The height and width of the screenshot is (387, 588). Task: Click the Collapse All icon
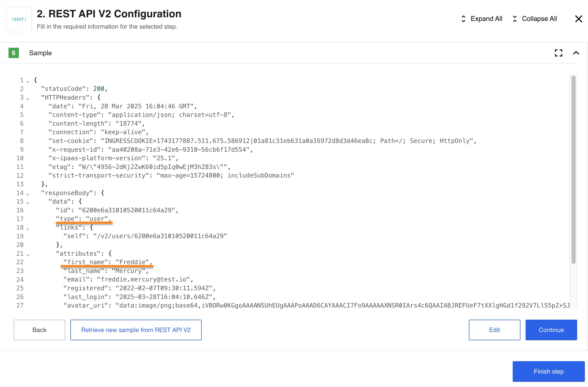pyautogui.click(x=514, y=18)
